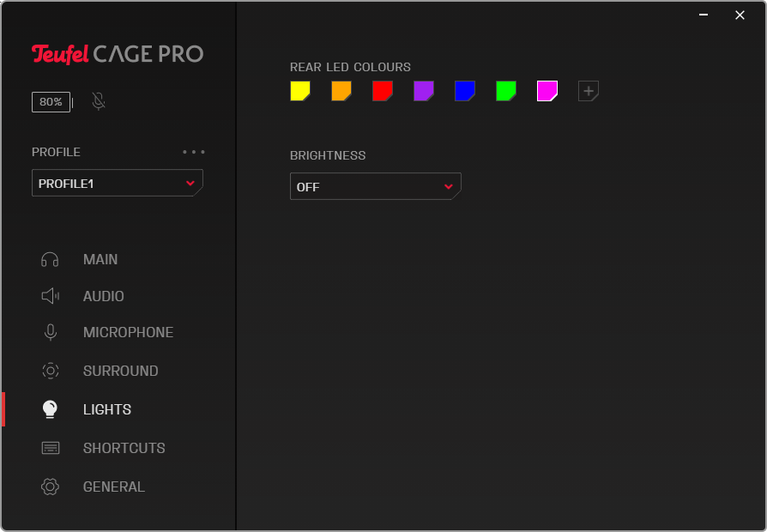Select the orange LED colour swatch
The width and height of the screenshot is (767, 532).
click(341, 91)
